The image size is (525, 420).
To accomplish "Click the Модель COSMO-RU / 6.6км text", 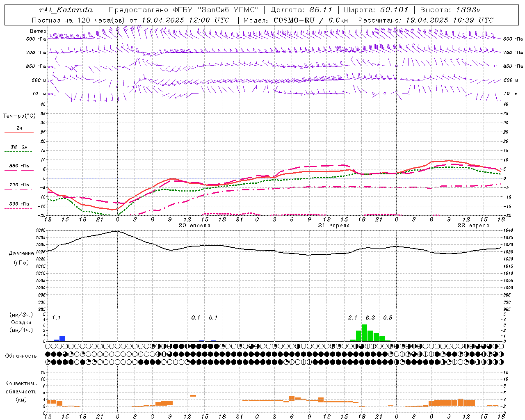I will (296, 20).
